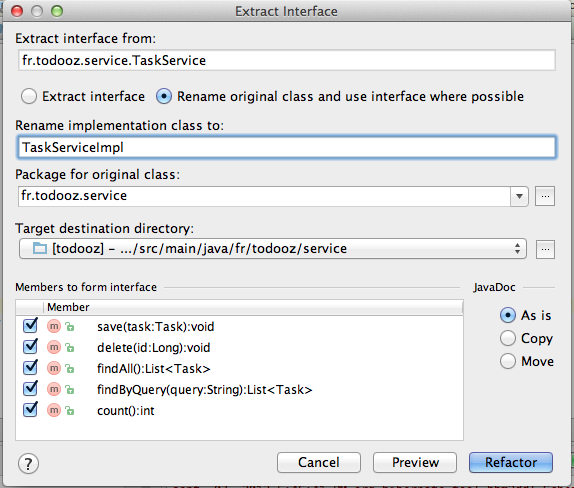Open package browser ellipsis button
Image resolution: width=574 pixels, height=488 pixels.
[545, 196]
